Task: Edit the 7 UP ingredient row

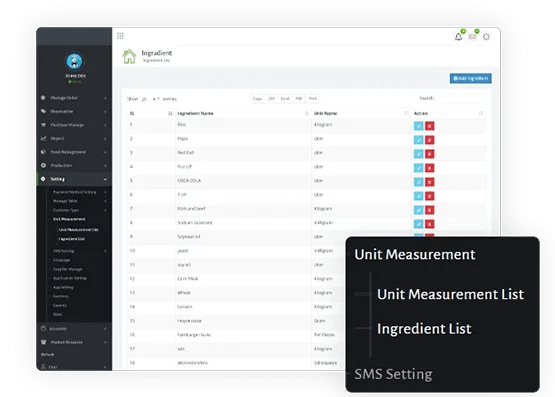Action: [419, 196]
